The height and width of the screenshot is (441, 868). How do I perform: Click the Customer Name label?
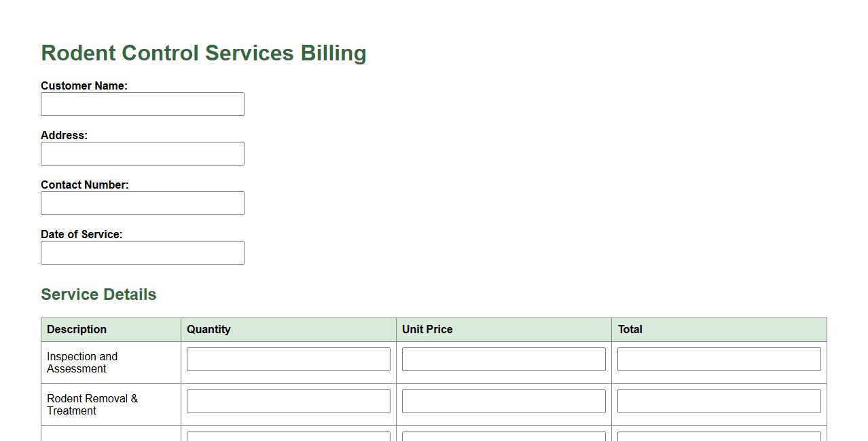coord(84,86)
